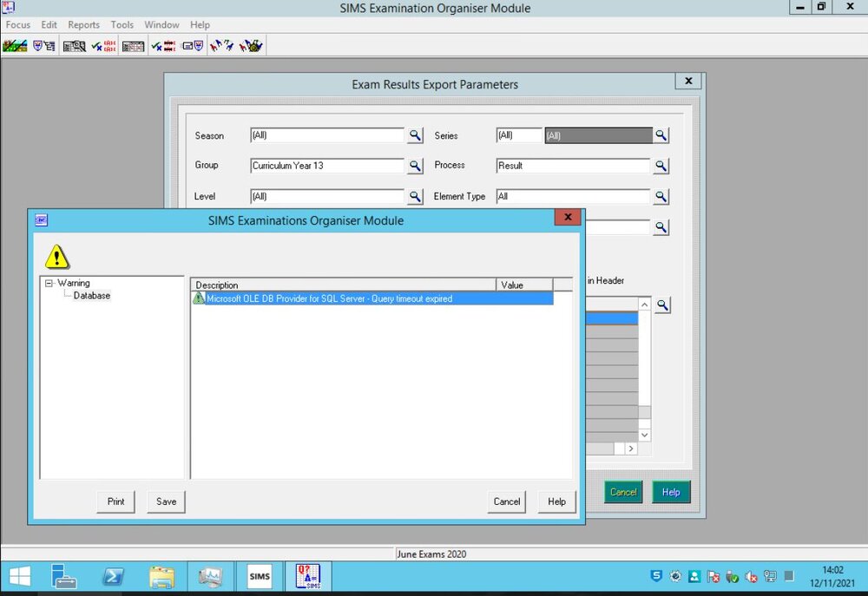
Task: Click the tick-cross with red people rows icon
Action: [103, 46]
